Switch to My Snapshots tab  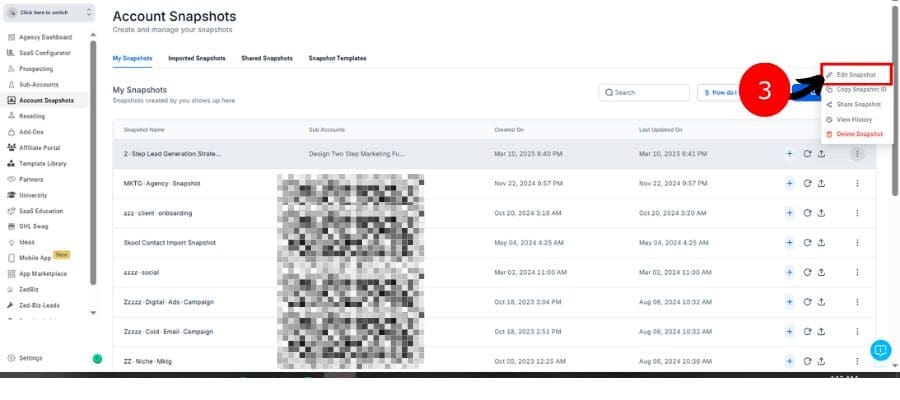point(133,59)
